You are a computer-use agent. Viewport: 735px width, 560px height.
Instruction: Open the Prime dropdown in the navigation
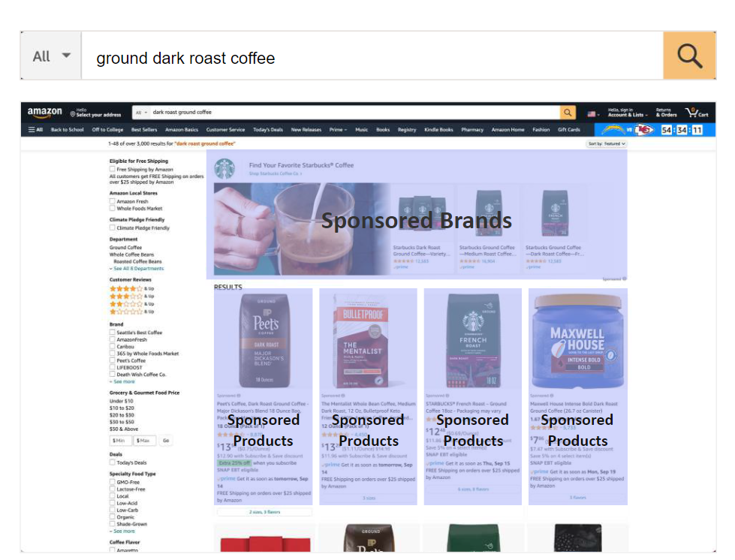point(337,129)
